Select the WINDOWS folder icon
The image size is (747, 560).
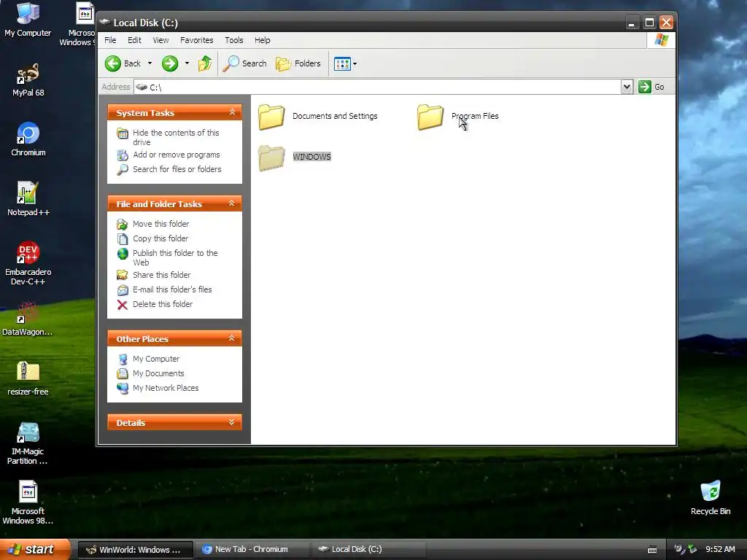click(271, 157)
